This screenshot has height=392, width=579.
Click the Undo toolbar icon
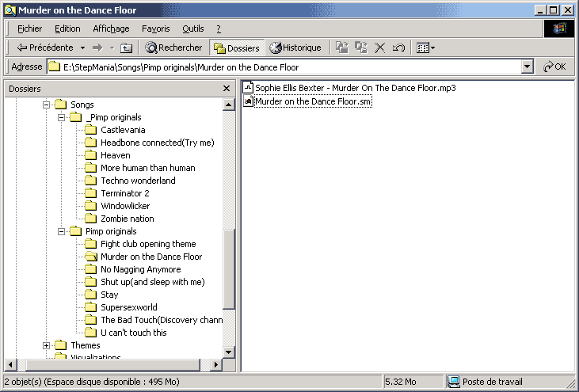click(398, 48)
